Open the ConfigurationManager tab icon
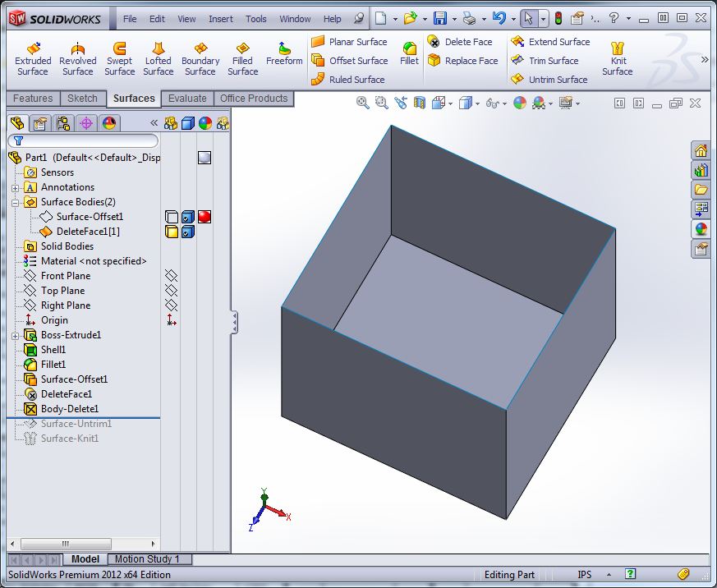The image size is (717, 588). pos(62,123)
